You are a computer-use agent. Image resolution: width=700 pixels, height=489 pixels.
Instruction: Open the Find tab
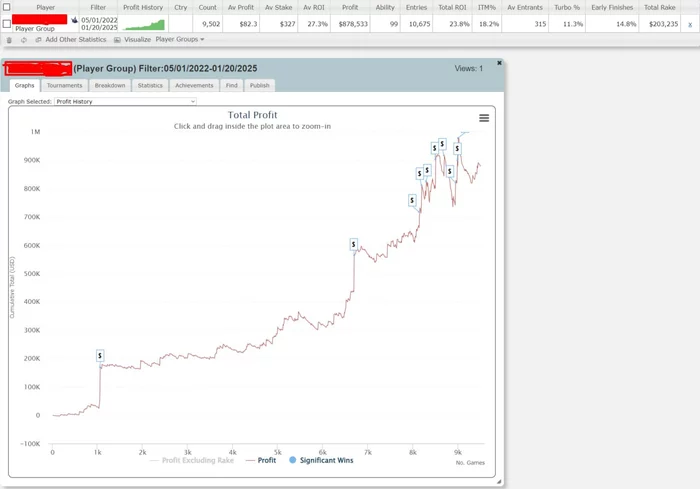click(x=232, y=85)
